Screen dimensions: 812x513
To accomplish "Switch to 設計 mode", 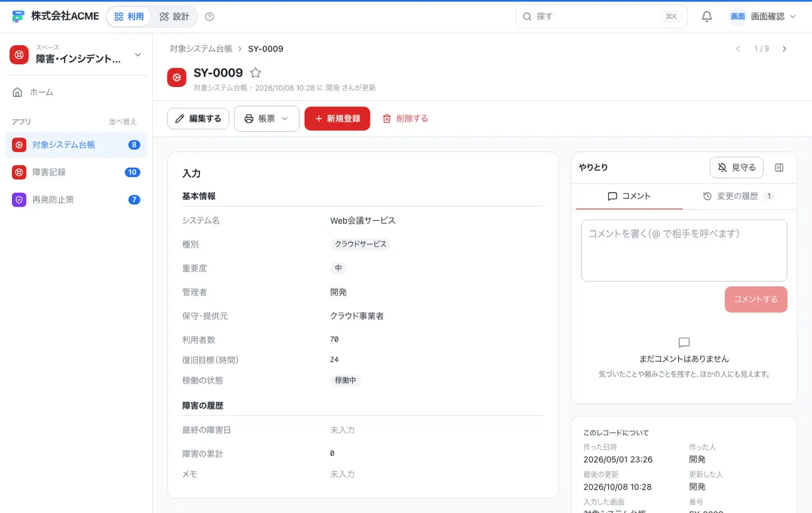I will 174,16.
